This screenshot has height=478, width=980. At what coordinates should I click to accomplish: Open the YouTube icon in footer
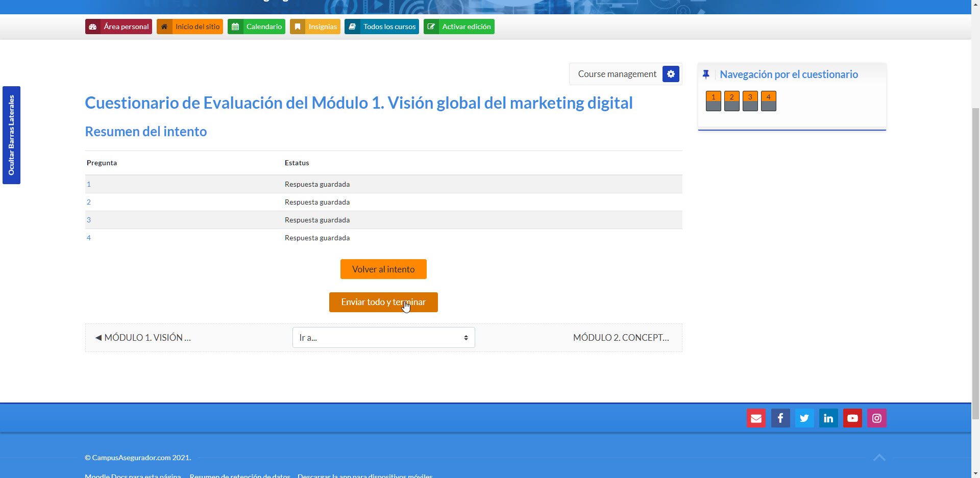[x=852, y=418]
